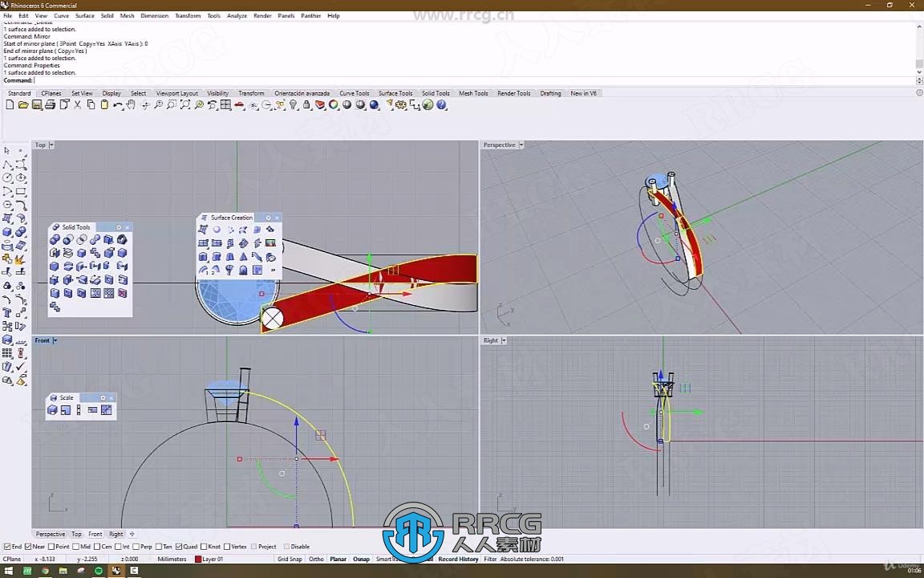Screen dimensions: 924x578
Task: Open Chrome from the Windows taskbar
Action: click(45, 570)
